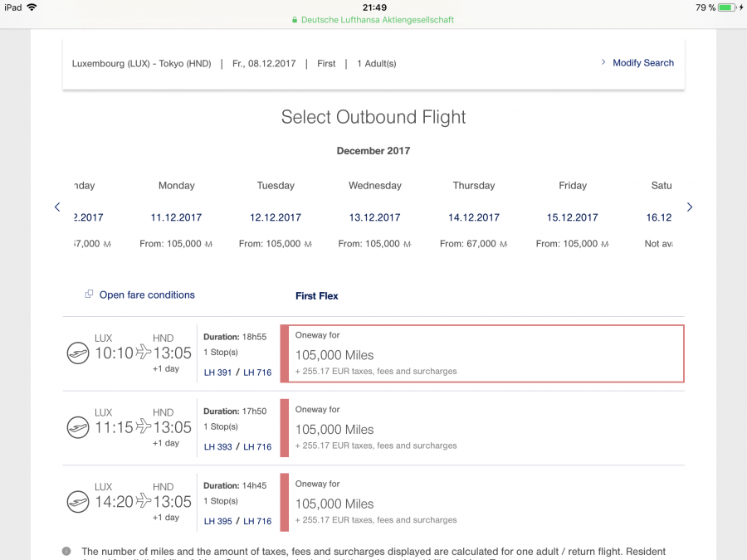Viewport: 747px width, 560px height.
Task: Choose Wednesday 13.12.2017 in date strip
Action: pos(374,216)
